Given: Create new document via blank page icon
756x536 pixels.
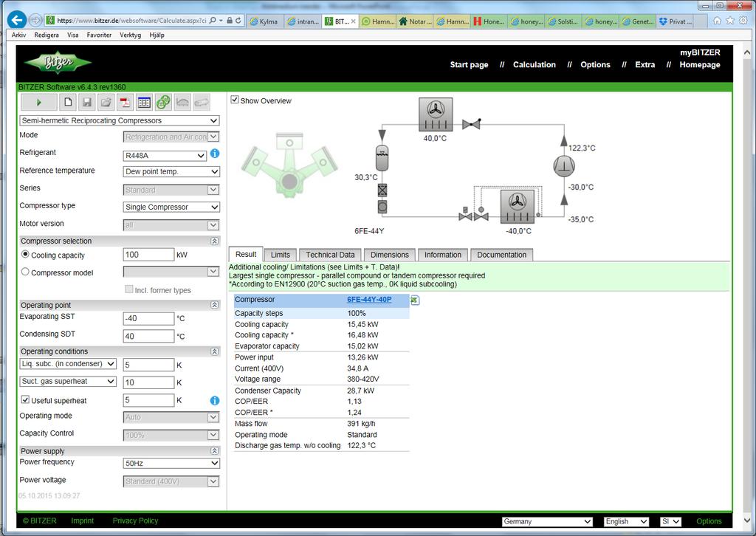Looking at the screenshot, I should coord(68,102).
